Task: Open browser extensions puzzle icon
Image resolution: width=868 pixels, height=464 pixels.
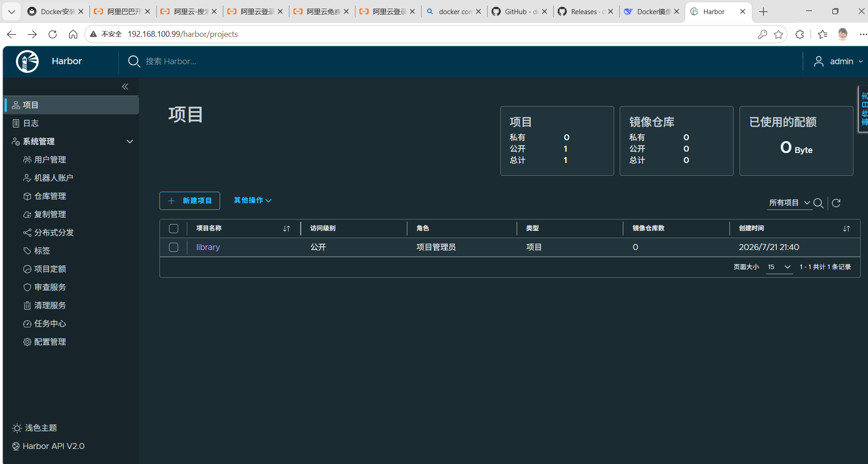Action: coord(800,34)
